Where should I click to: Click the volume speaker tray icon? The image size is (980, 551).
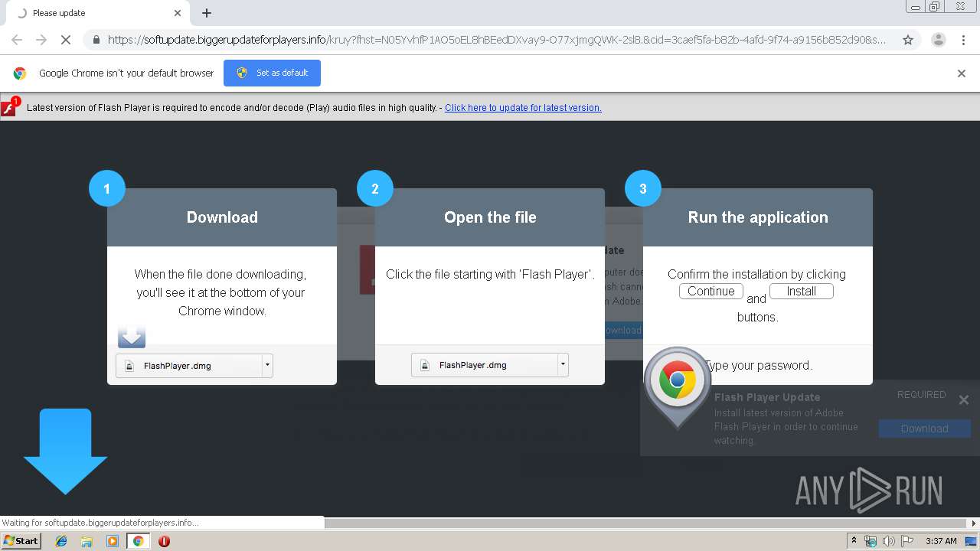[889, 541]
